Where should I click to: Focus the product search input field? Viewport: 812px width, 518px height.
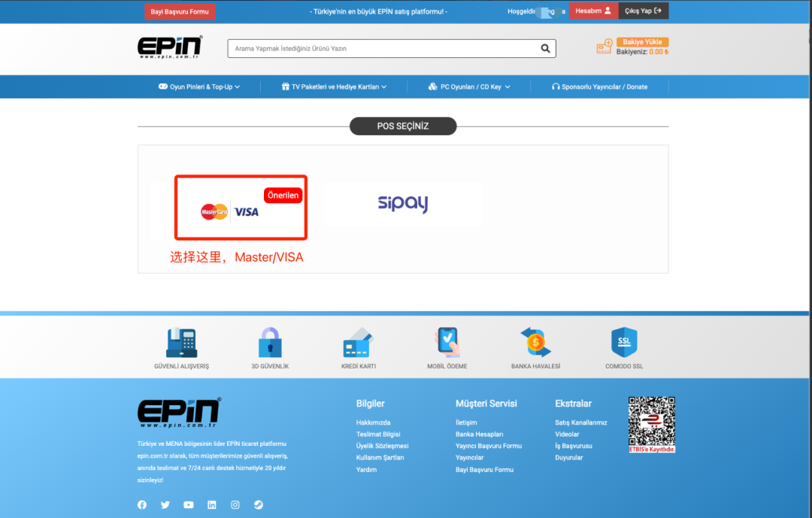point(392,48)
